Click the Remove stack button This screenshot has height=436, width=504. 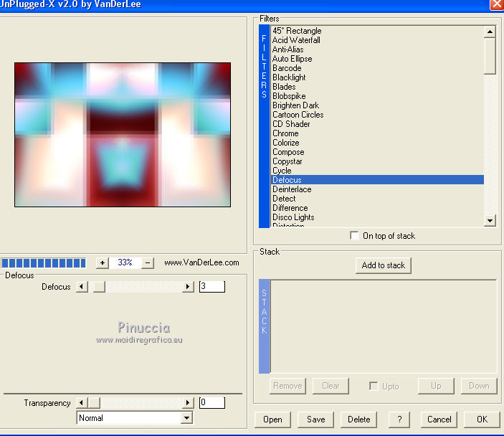(x=287, y=386)
